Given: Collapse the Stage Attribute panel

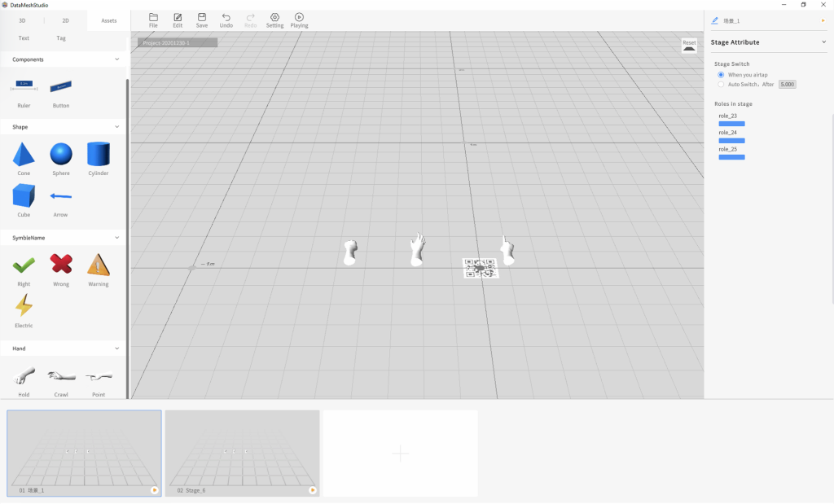Looking at the screenshot, I should point(824,42).
